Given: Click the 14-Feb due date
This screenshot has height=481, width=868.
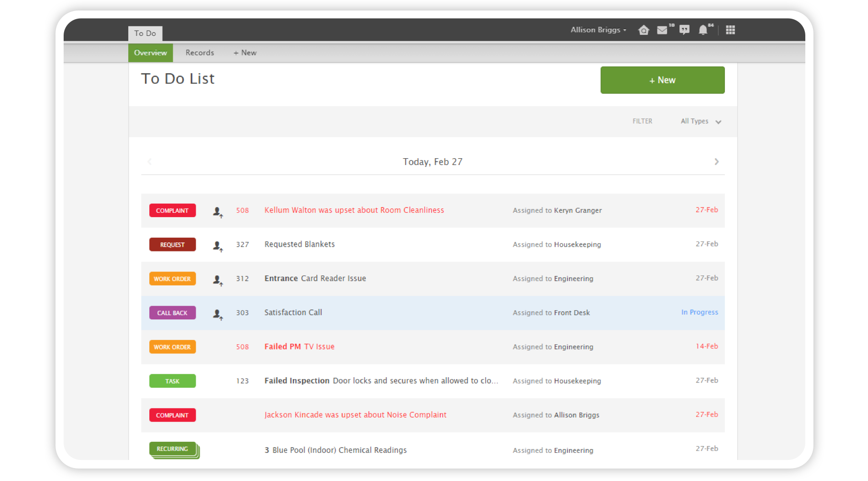Looking at the screenshot, I should pyautogui.click(x=707, y=346).
